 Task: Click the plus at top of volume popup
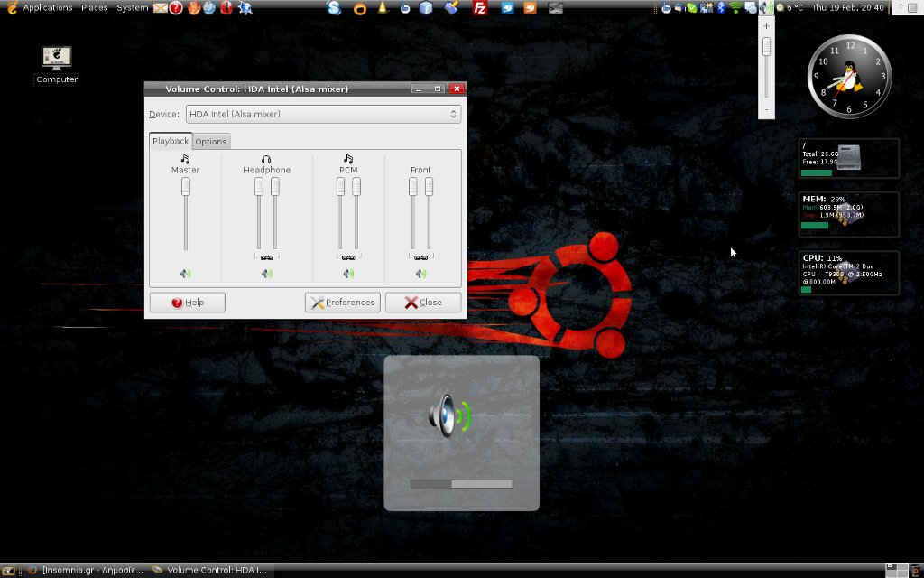point(766,26)
